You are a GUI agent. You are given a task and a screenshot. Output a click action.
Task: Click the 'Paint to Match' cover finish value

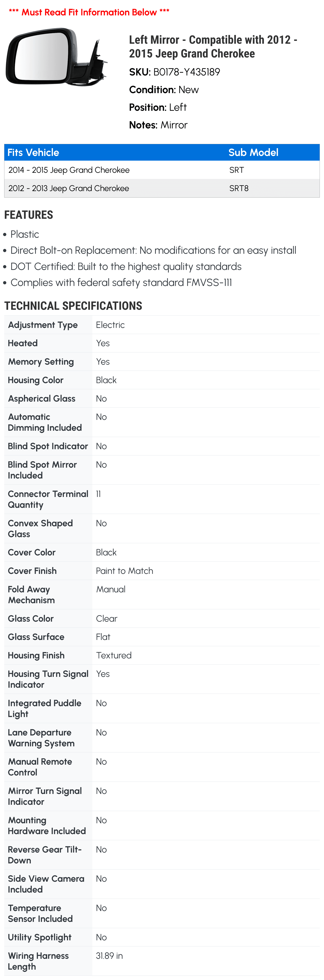(125, 571)
